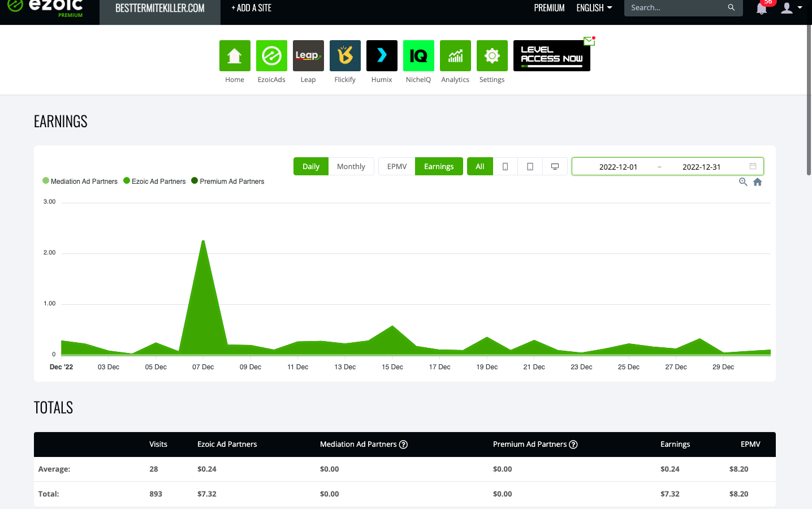Click Mediation Ad Partners help icon
Viewport: 812px width, 509px height.
pyautogui.click(x=403, y=445)
